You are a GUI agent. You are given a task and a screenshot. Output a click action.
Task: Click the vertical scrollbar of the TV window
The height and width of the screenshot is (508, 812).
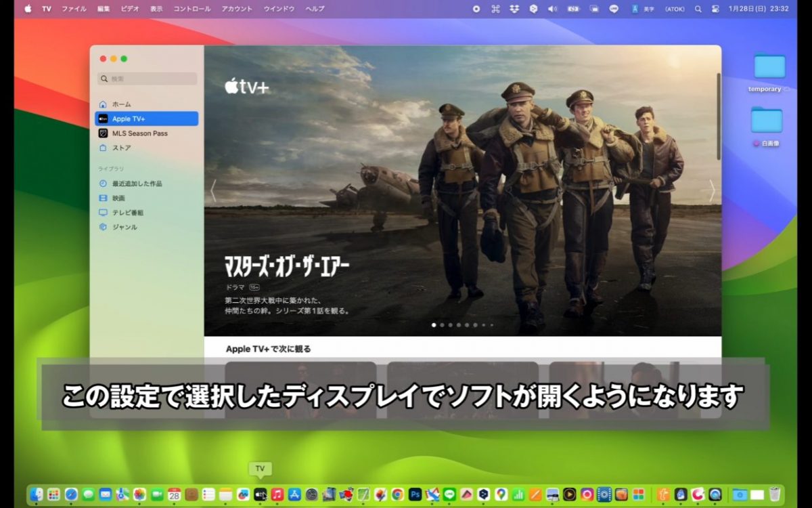coord(718,117)
